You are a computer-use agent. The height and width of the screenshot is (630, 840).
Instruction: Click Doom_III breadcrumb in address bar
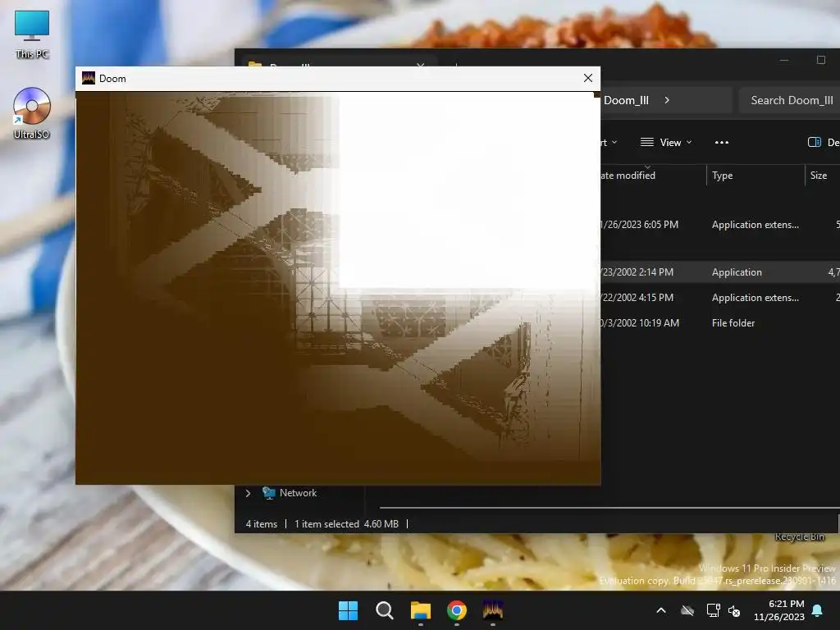626,100
